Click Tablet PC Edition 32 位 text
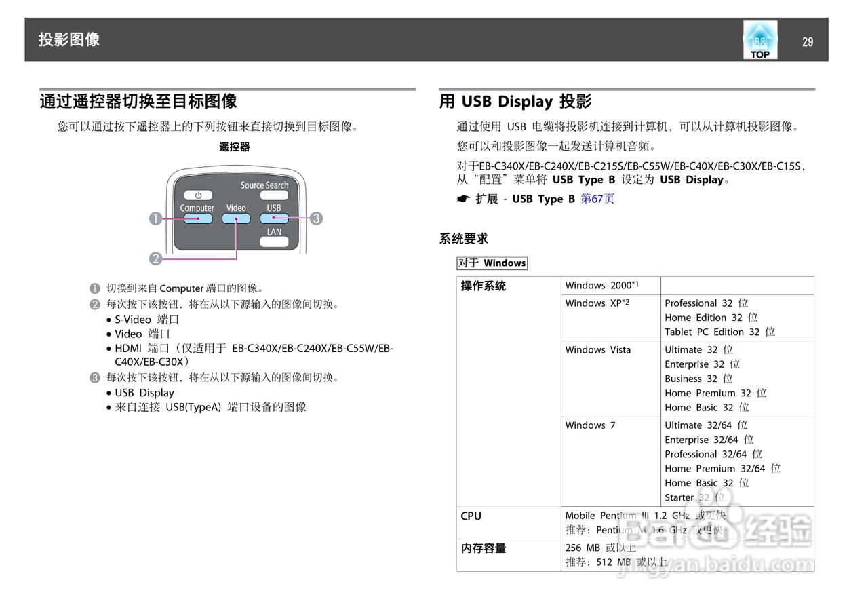The height and width of the screenshot is (614, 868). point(719,332)
